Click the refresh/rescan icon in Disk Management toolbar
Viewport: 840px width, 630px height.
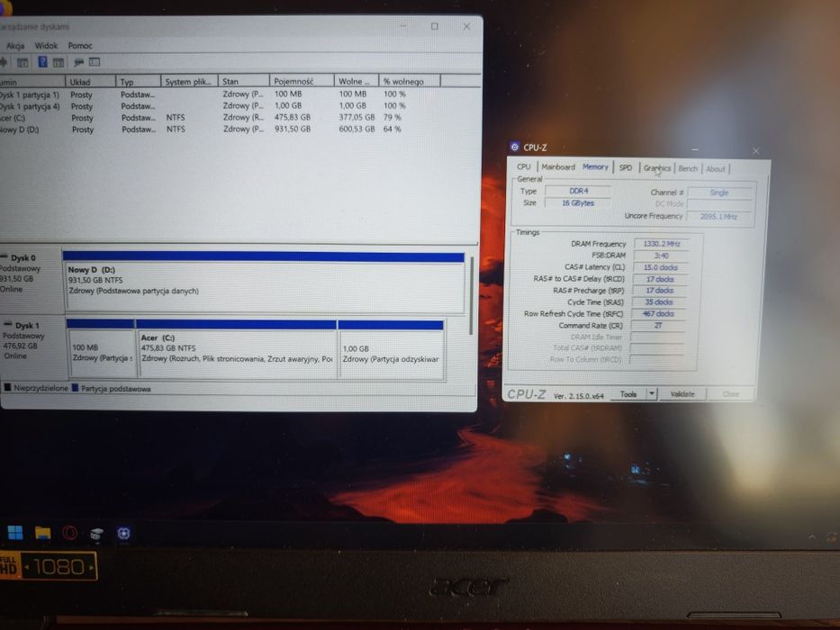[78, 62]
